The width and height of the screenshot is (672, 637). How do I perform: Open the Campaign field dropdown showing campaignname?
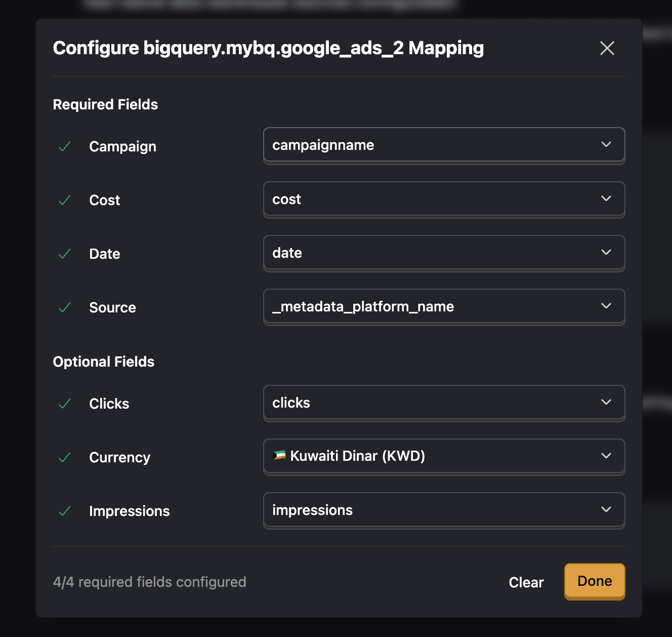pos(444,145)
